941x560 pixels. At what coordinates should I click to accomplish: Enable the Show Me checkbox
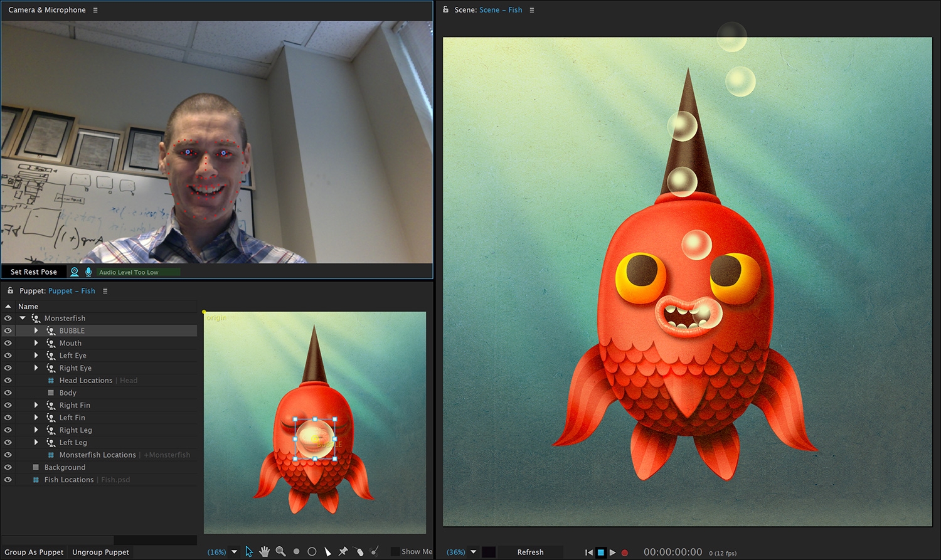click(x=395, y=552)
